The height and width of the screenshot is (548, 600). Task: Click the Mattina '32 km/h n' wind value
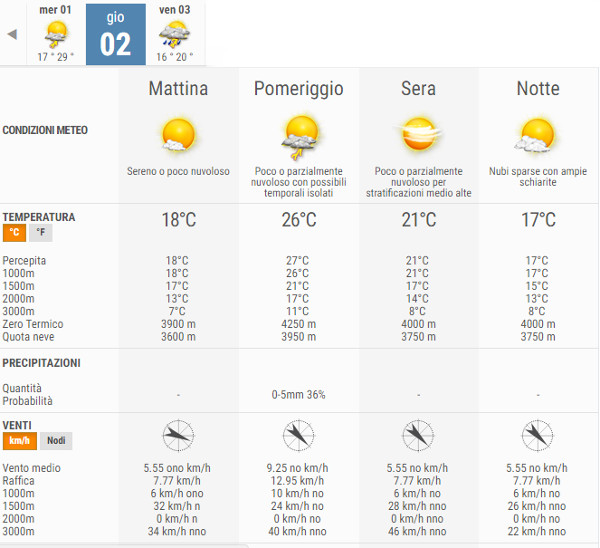177,506
